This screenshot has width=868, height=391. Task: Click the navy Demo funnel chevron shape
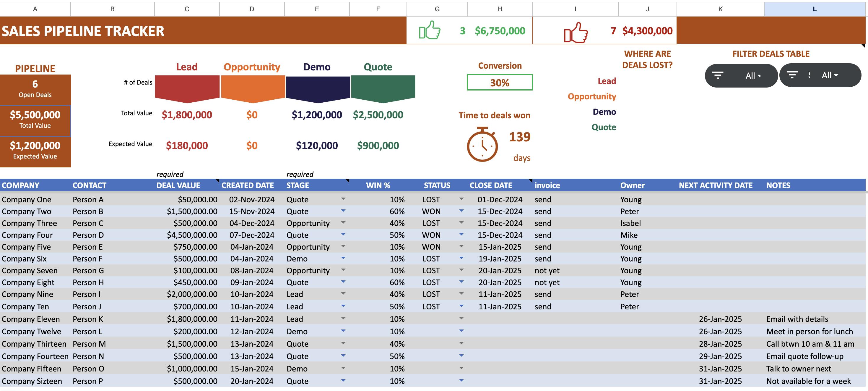317,88
